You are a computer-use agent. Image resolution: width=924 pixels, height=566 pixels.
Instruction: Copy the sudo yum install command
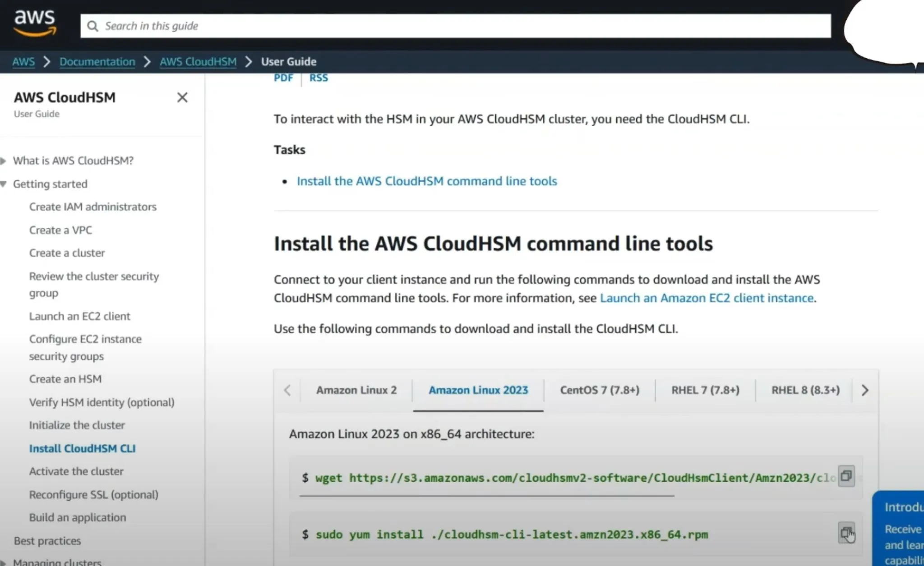click(x=847, y=533)
